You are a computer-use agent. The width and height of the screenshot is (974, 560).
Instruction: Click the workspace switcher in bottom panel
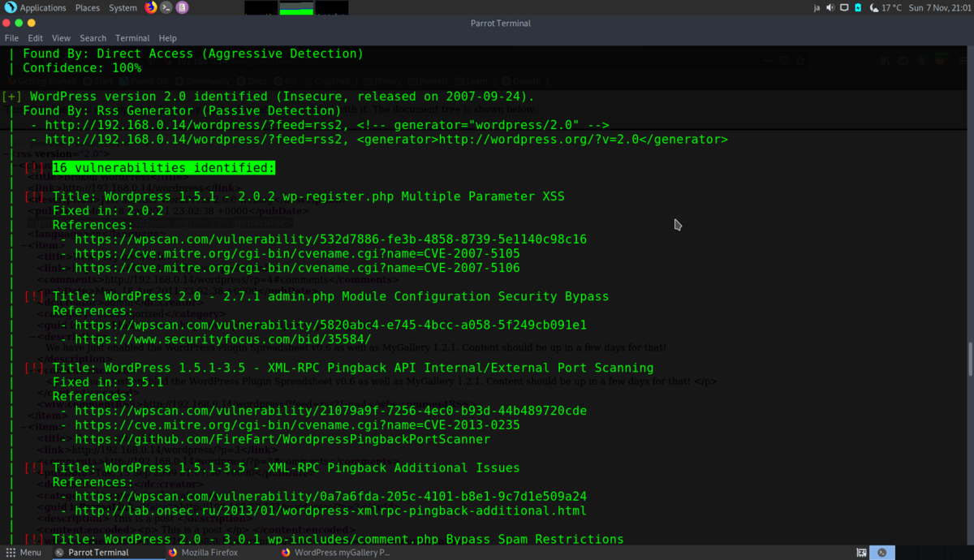coord(883,553)
